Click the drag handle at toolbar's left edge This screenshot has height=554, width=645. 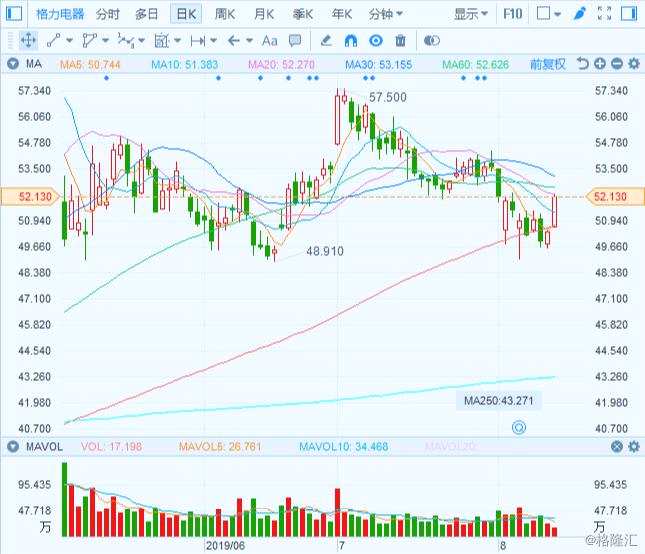pyautogui.click(x=11, y=41)
